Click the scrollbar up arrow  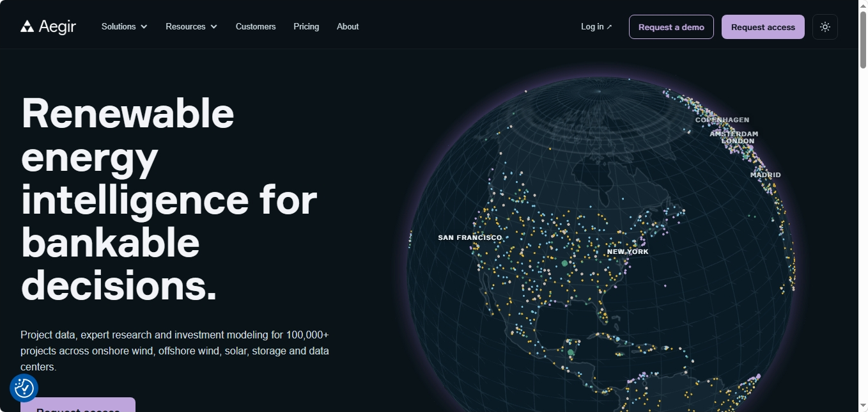click(x=863, y=4)
